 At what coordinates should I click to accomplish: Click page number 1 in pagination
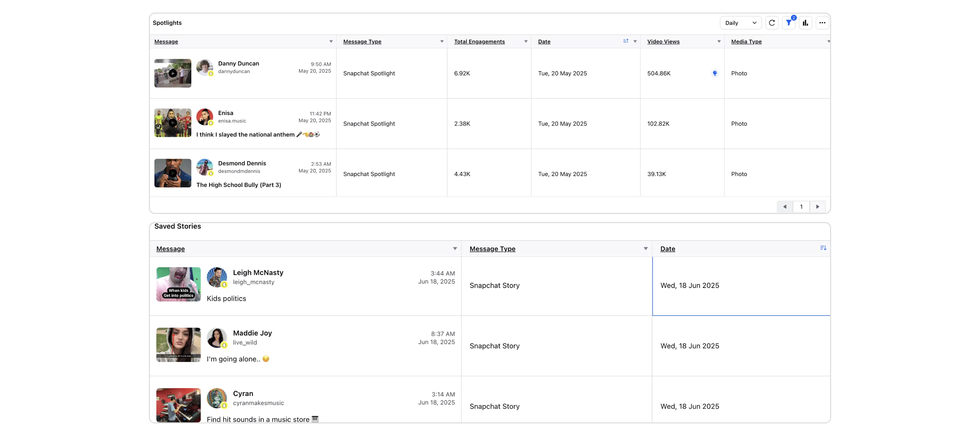tap(801, 207)
